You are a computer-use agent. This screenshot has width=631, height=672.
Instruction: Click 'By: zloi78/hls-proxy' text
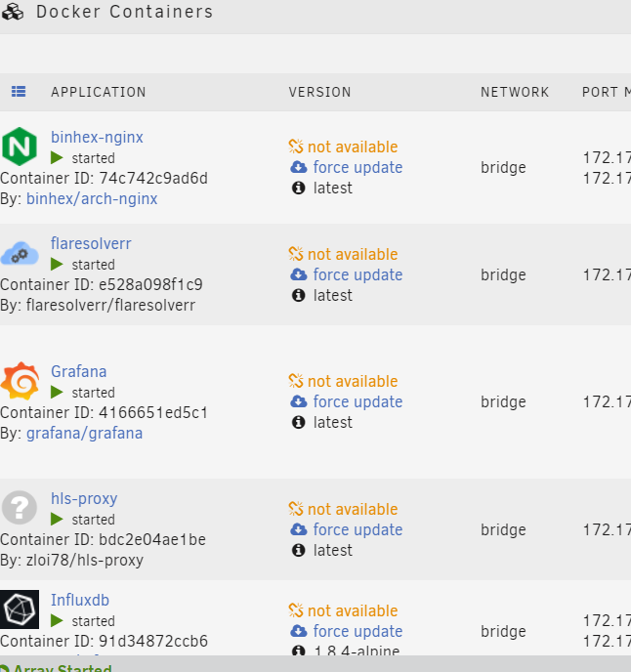point(71,560)
